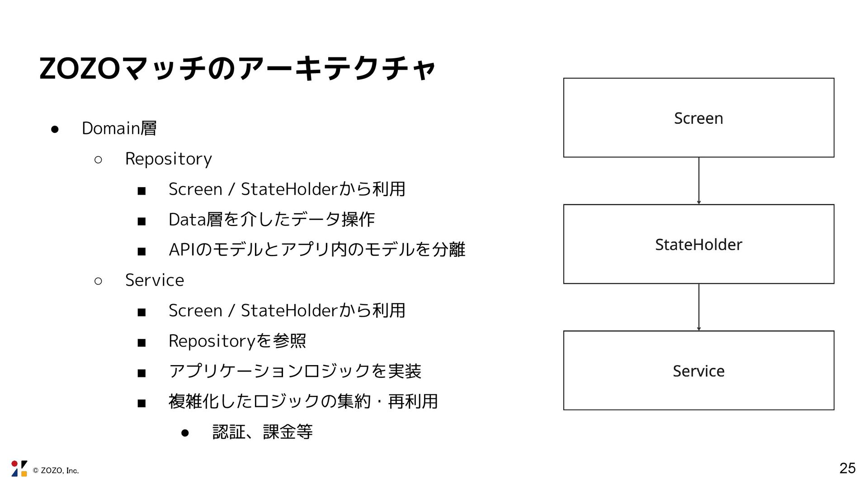Click arrow between Screen and StateHolder
The width and height of the screenshot is (868, 488).
click(x=699, y=181)
